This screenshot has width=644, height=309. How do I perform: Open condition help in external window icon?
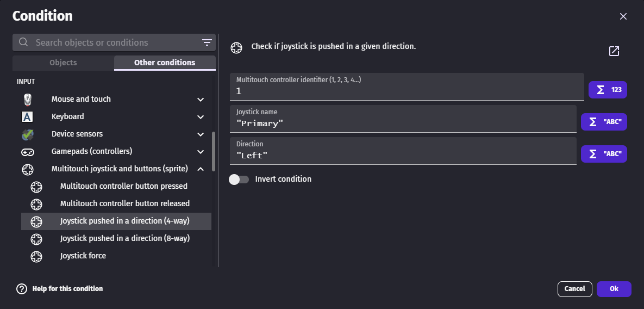click(614, 51)
